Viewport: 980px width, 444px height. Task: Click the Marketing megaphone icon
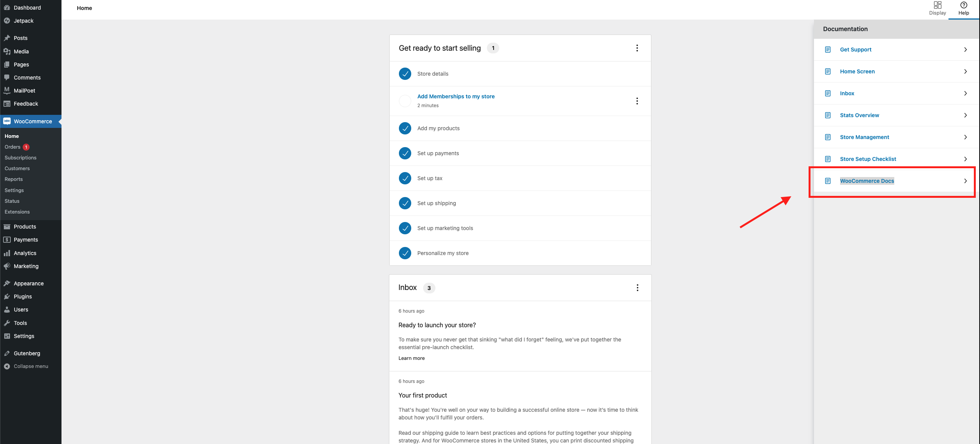pos(7,266)
